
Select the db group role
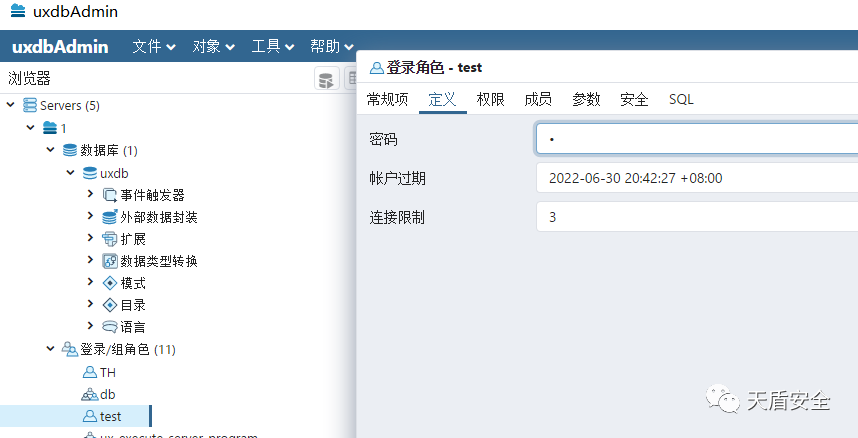tap(107, 394)
